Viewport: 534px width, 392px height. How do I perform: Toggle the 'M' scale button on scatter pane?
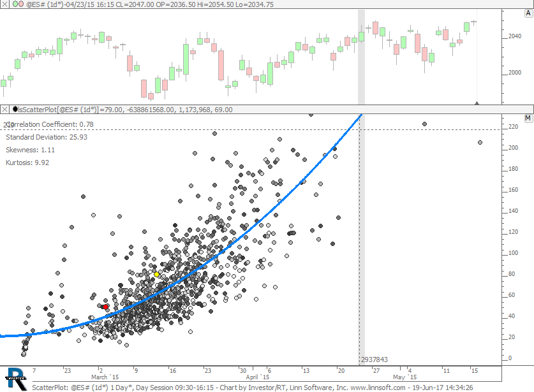[528, 118]
